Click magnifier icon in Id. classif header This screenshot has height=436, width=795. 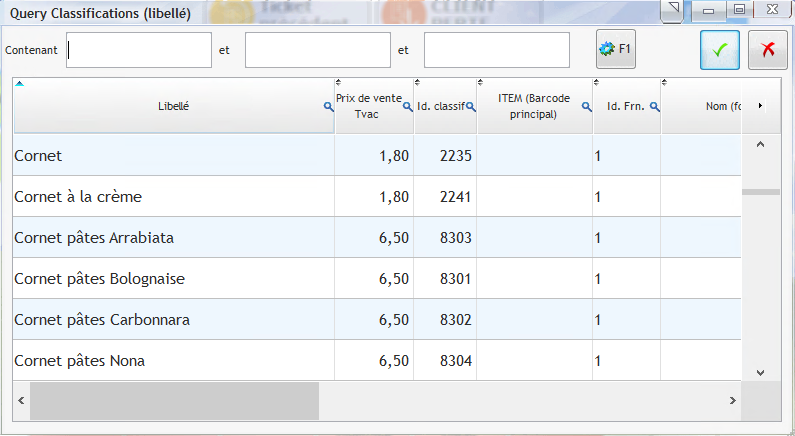pos(470,106)
